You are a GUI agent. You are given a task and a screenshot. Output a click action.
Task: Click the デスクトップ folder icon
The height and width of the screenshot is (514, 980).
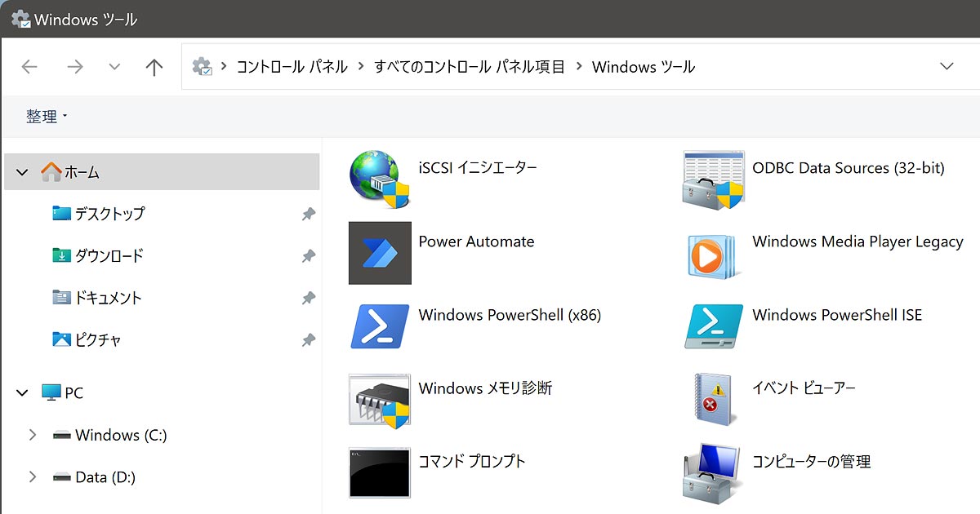tap(62, 214)
